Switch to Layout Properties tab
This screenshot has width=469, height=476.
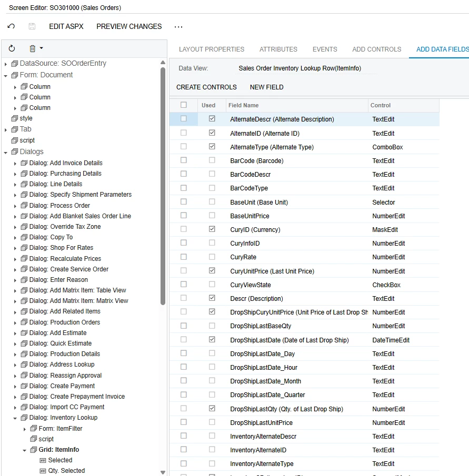(212, 49)
